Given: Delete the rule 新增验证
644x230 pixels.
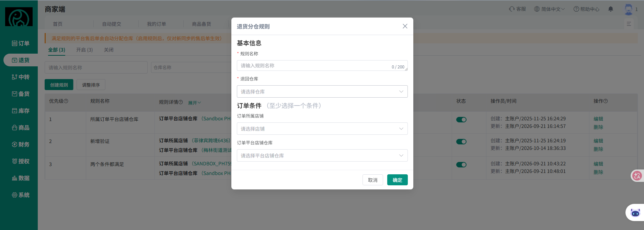Looking at the screenshot, I should pos(598,149).
